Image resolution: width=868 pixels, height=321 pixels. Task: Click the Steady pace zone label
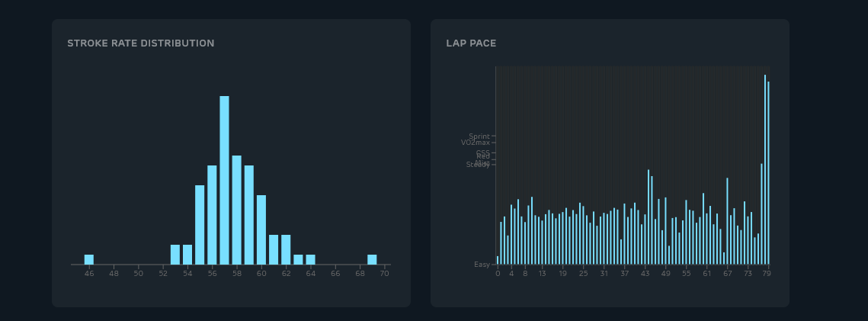coord(479,165)
